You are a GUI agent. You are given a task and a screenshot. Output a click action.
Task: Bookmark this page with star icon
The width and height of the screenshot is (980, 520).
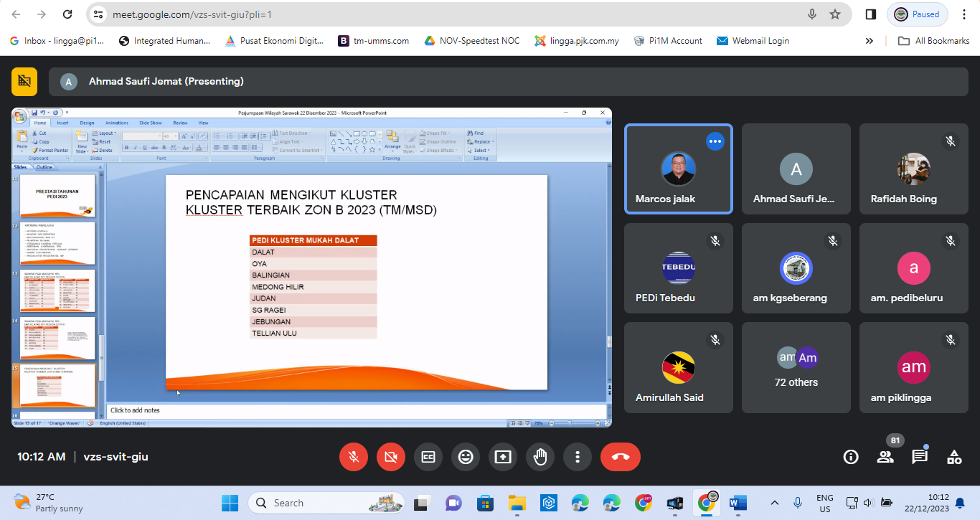(x=835, y=14)
